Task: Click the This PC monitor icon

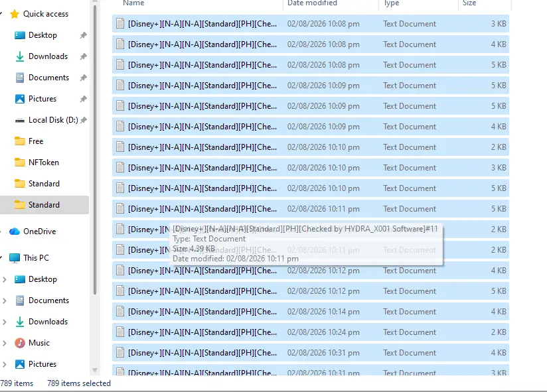Action: [15, 258]
